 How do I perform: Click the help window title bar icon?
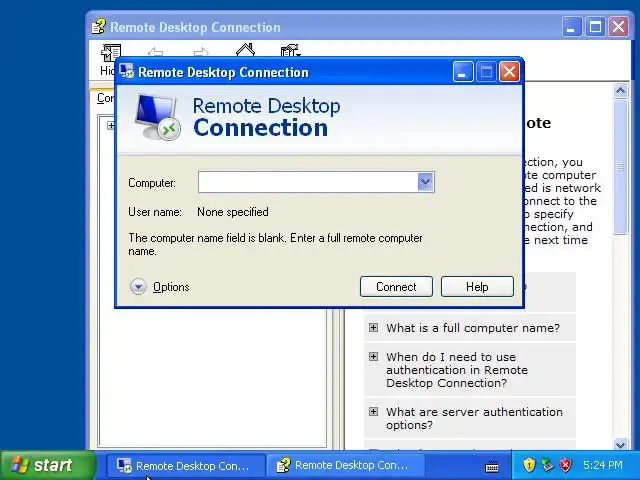coord(98,27)
